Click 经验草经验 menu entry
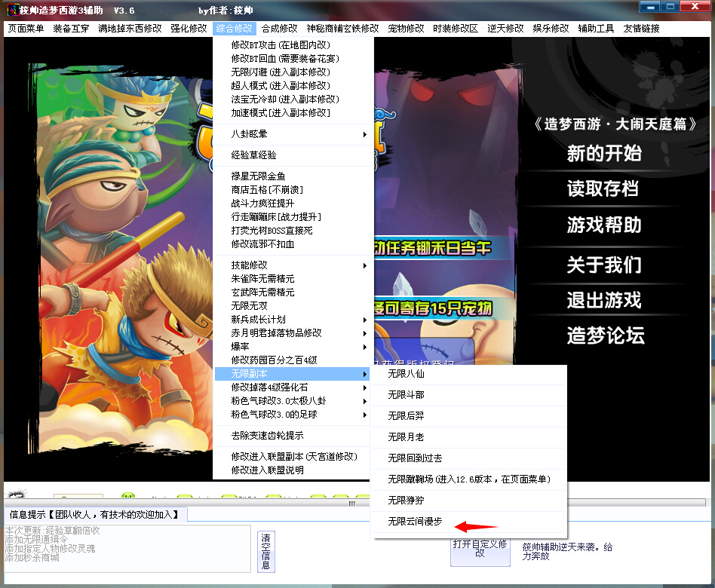 pos(292,155)
